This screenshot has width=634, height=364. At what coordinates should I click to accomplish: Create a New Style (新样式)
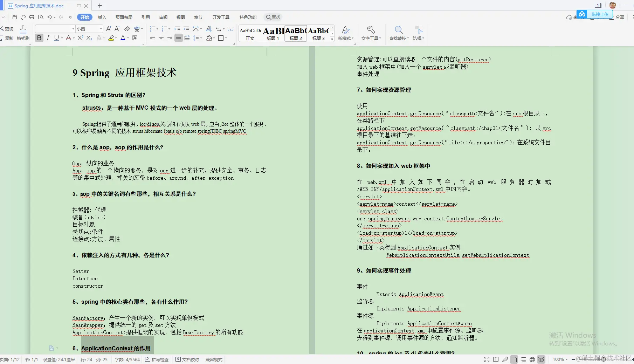coord(345,33)
